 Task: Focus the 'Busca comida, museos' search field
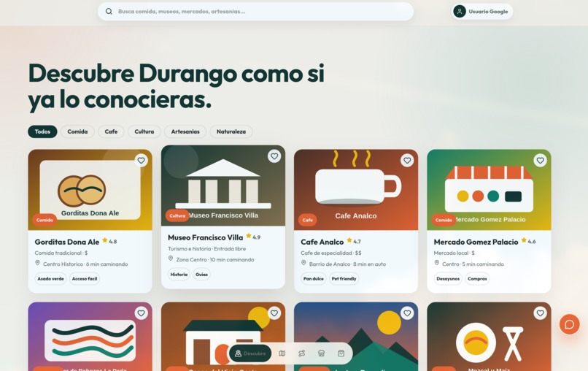255,11
